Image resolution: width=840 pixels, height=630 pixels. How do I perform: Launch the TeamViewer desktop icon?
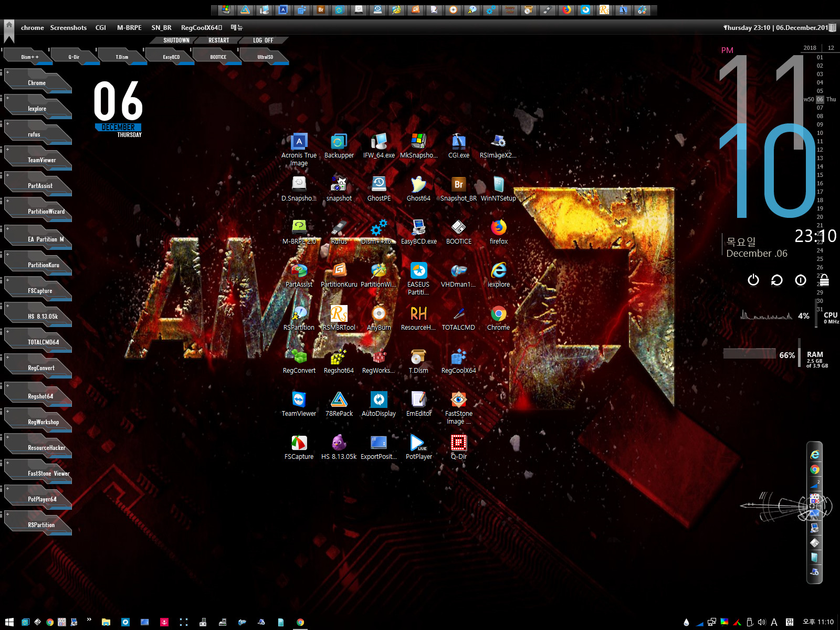pos(299,404)
